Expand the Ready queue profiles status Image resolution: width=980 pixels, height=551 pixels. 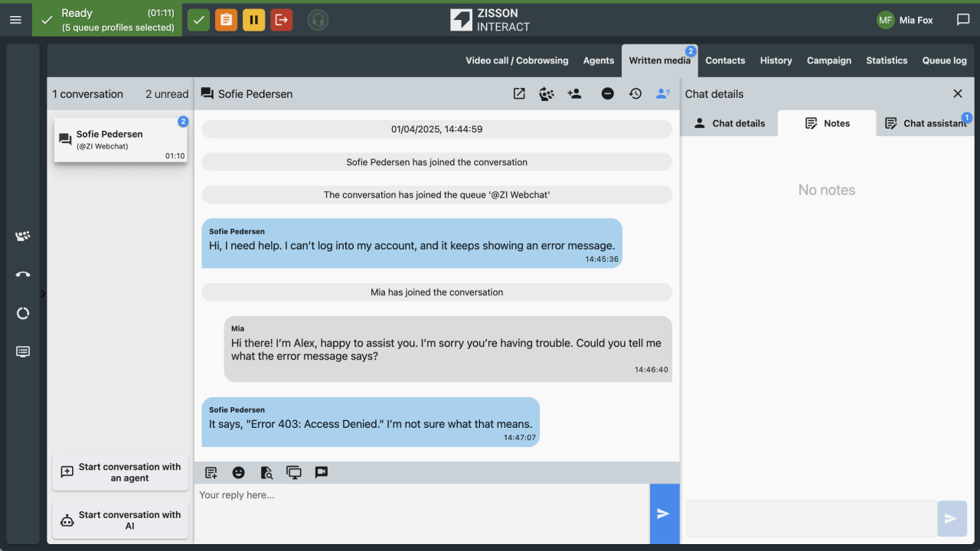click(x=107, y=20)
